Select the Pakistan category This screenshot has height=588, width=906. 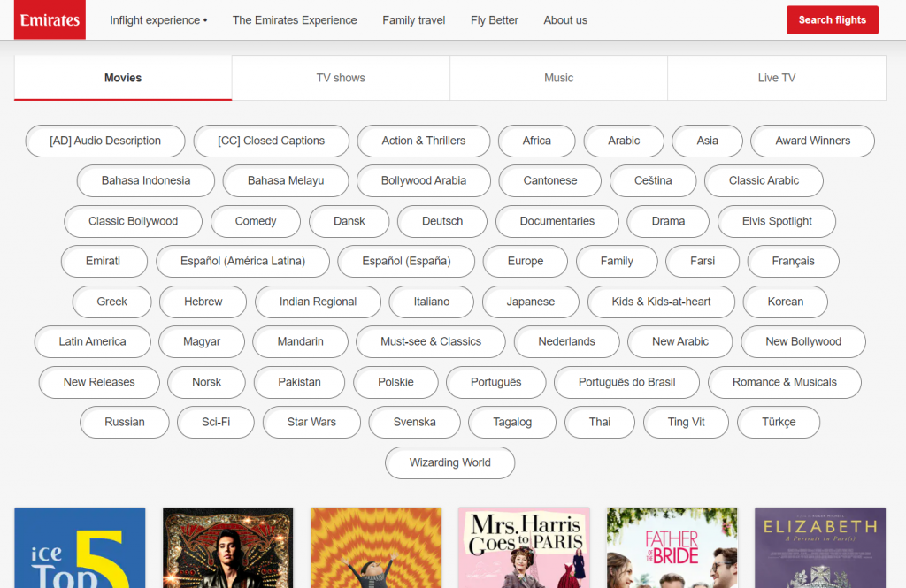point(299,382)
